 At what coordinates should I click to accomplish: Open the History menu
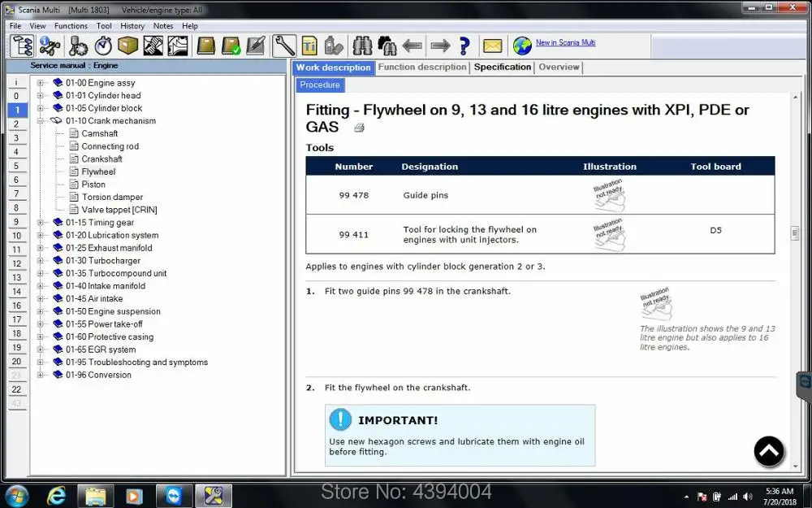click(x=132, y=26)
